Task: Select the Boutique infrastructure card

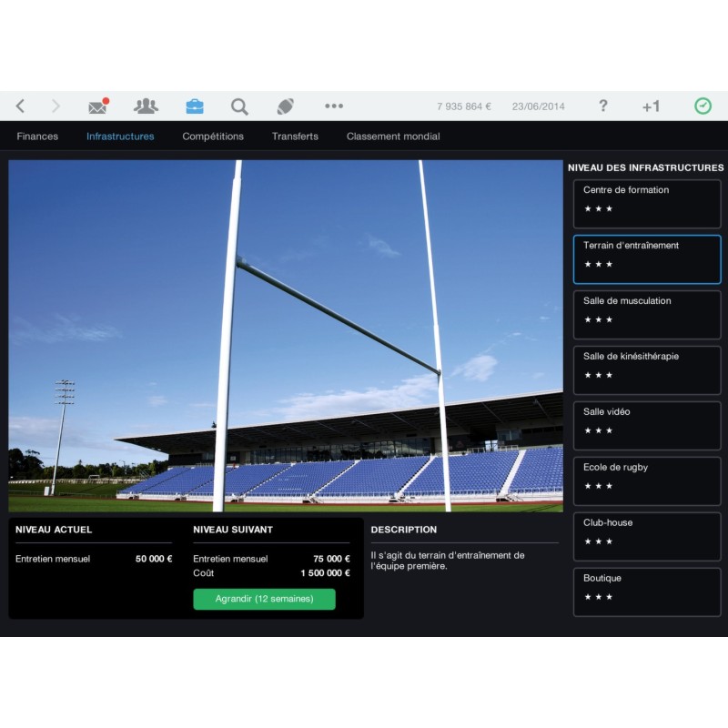Action: click(646, 592)
